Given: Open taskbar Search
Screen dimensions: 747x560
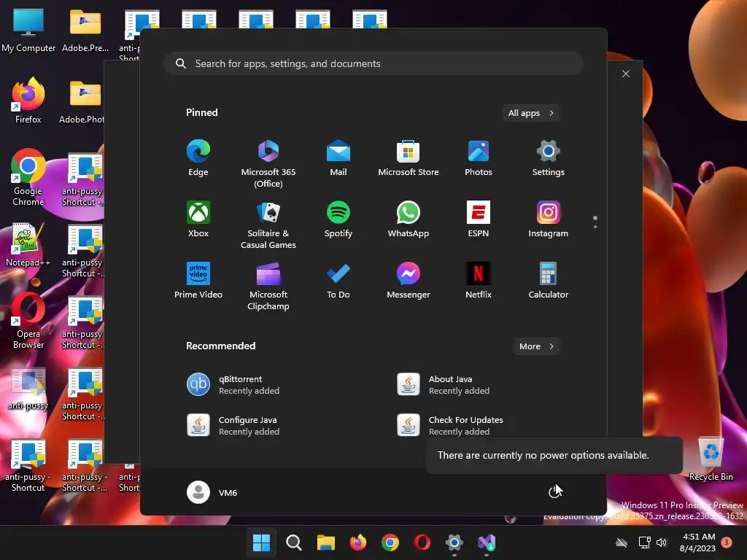Looking at the screenshot, I should pos(293,542).
